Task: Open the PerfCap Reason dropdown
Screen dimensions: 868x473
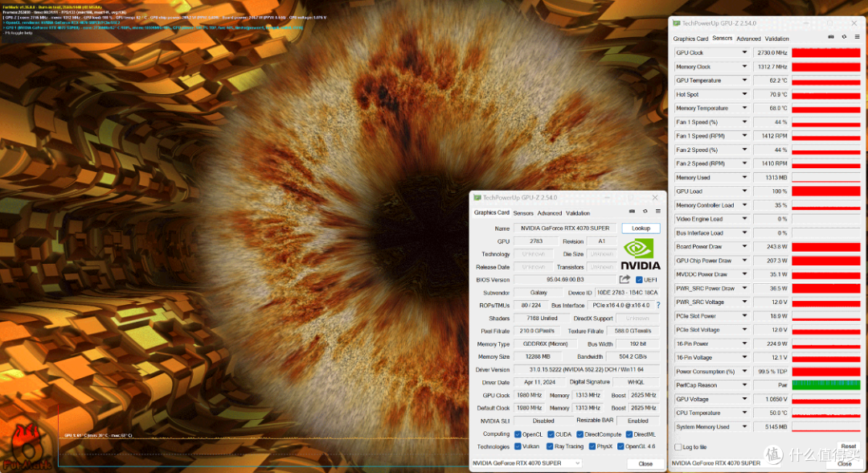Action: click(744, 385)
